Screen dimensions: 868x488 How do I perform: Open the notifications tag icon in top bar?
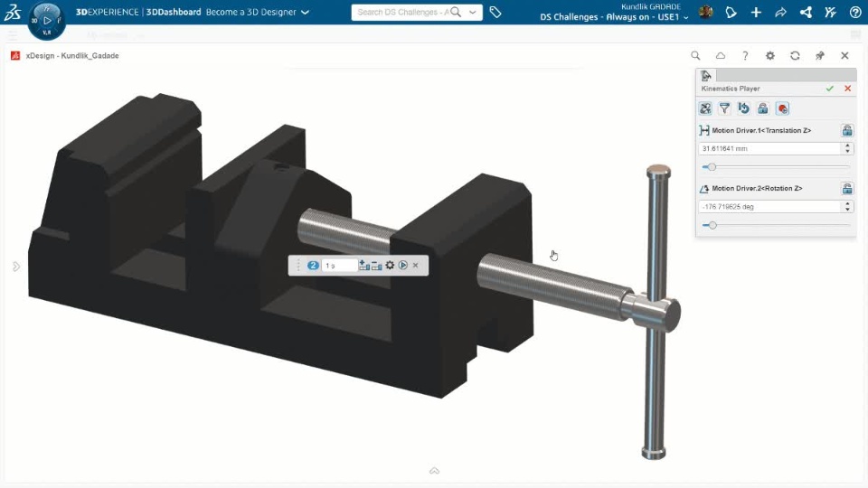coord(731,12)
